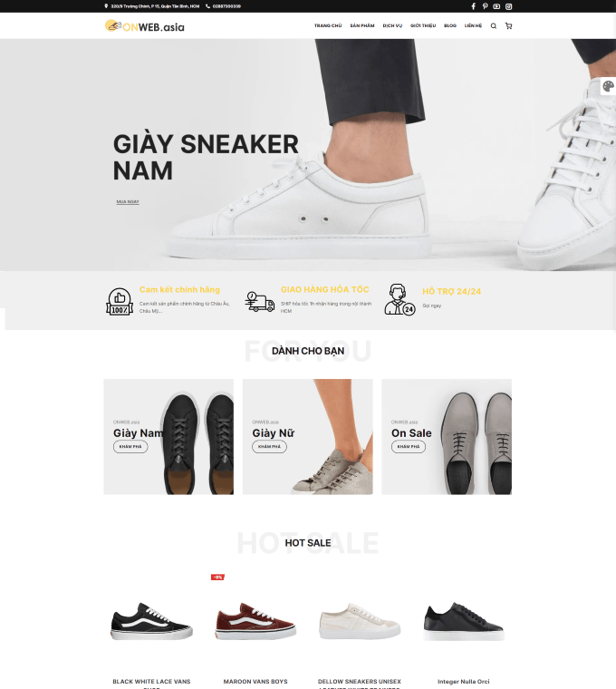Open the Instagram social icon
The width and height of the screenshot is (616, 689).
508,6
